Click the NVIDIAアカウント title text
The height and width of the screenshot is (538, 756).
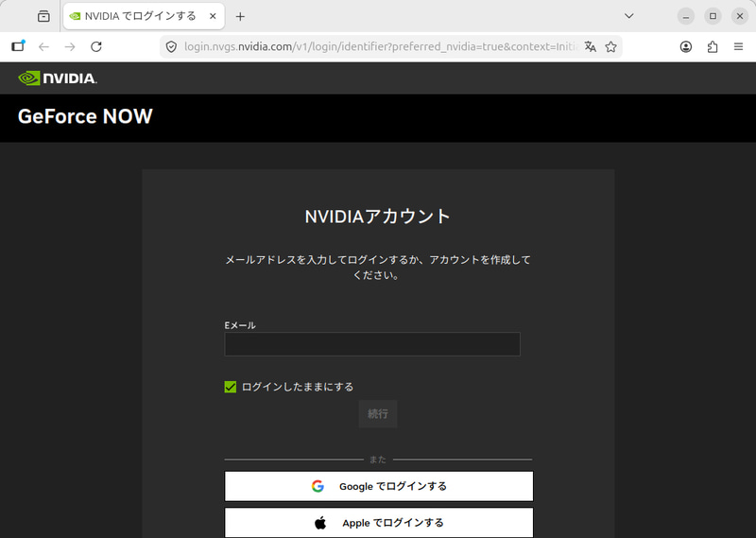pyautogui.click(x=377, y=217)
